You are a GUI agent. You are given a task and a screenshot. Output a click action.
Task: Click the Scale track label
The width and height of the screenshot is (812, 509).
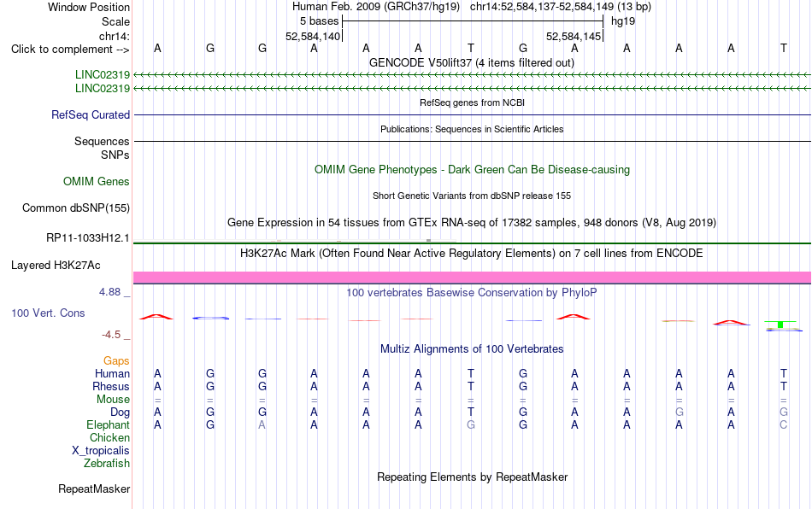click(x=115, y=21)
